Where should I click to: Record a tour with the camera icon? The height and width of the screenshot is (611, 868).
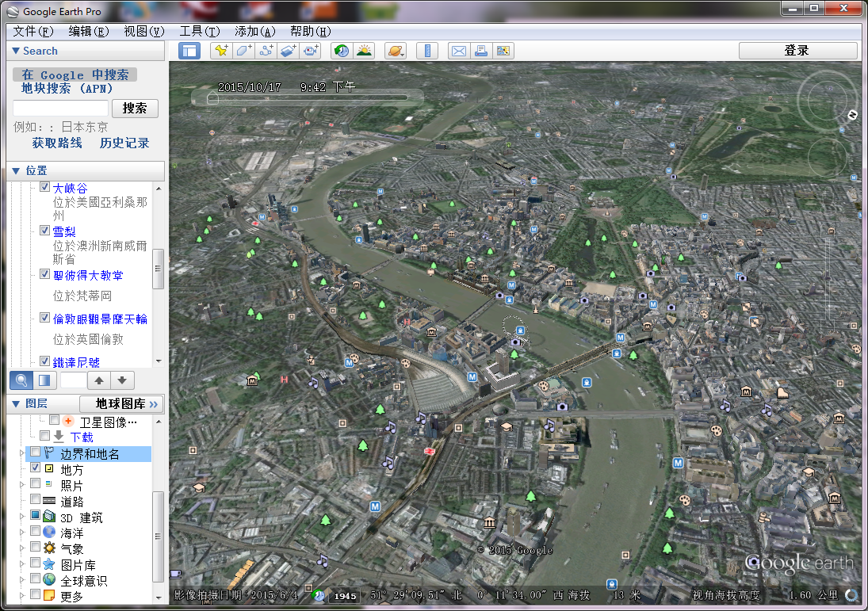[311, 51]
